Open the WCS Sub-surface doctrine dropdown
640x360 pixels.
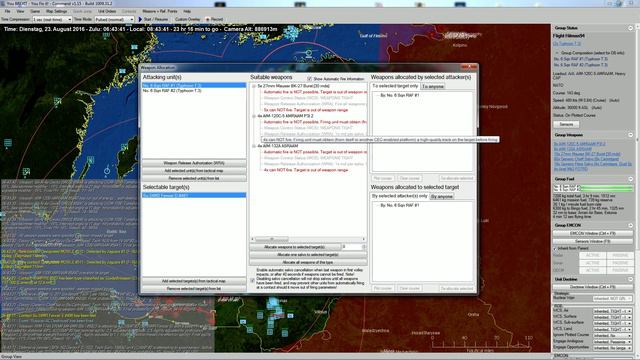tap(612, 323)
